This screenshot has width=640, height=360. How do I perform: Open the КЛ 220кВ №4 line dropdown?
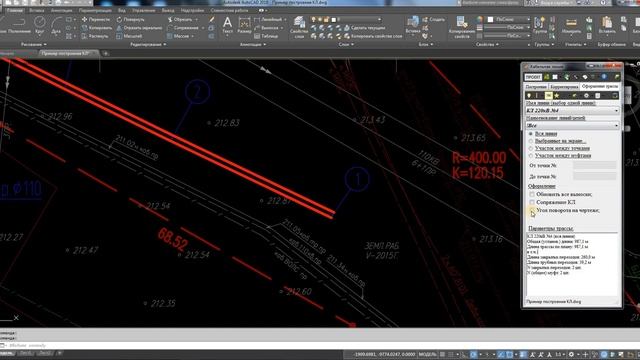[572, 110]
